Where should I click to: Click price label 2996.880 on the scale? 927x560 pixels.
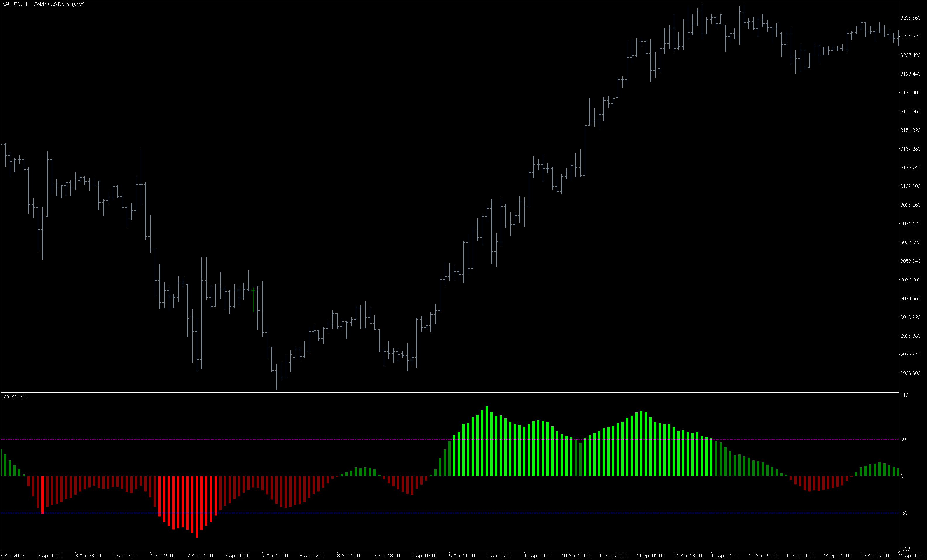point(910,336)
